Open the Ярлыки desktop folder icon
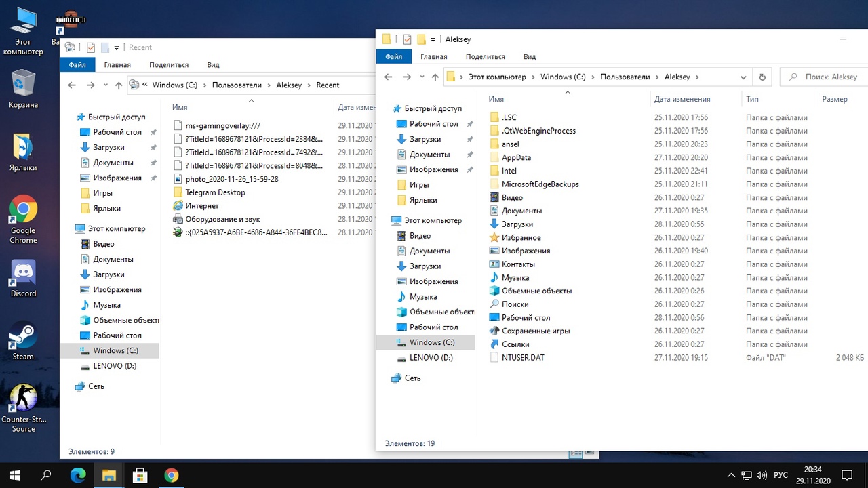This screenshot has height=488, width=868. pos(23,152)
